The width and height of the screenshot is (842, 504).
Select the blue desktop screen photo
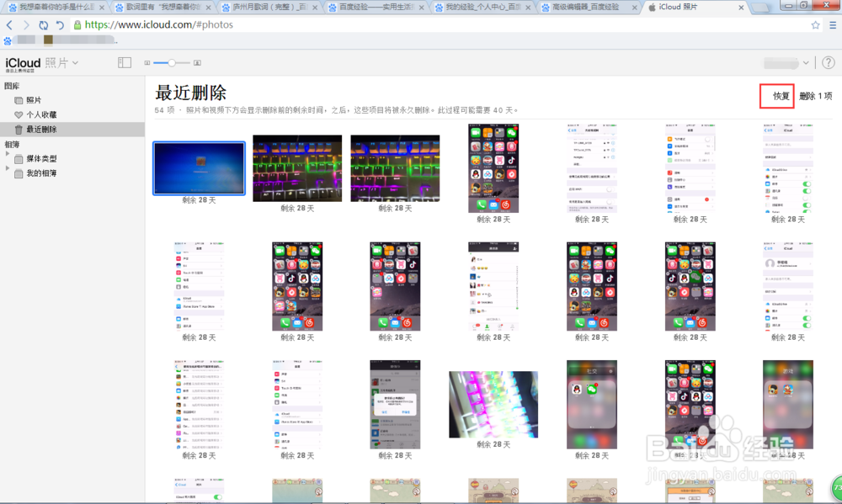[x=200, y=168]
